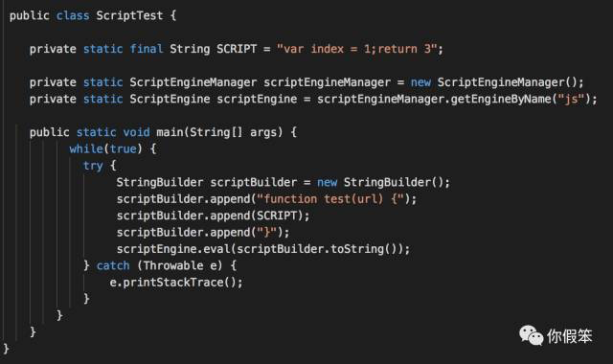This screenshot has width=613, height=364.
Task: Click the try keyword
Action: pos(93,166)
